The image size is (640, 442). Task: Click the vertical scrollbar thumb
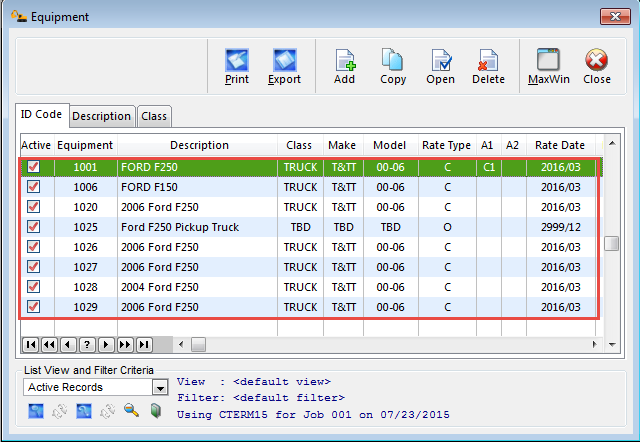click(611, 244)
